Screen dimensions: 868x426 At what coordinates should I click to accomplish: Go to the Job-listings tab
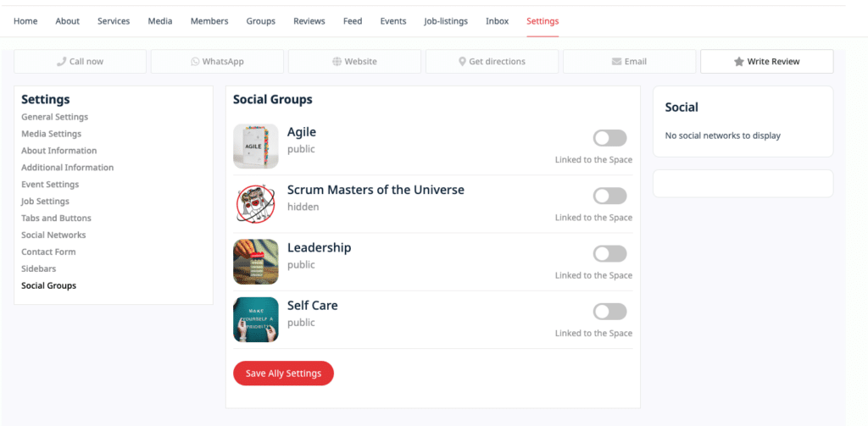coord(446,21)
